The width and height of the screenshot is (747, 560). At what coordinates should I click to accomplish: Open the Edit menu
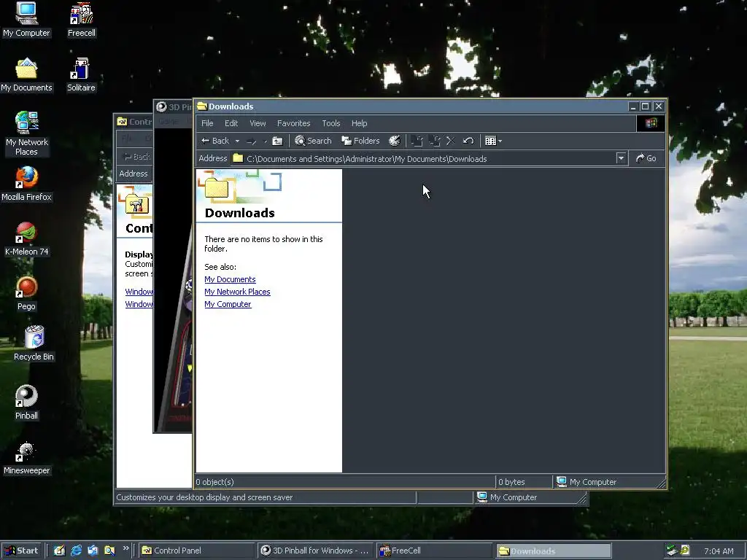pyautogui.click(x=231, y=123)
